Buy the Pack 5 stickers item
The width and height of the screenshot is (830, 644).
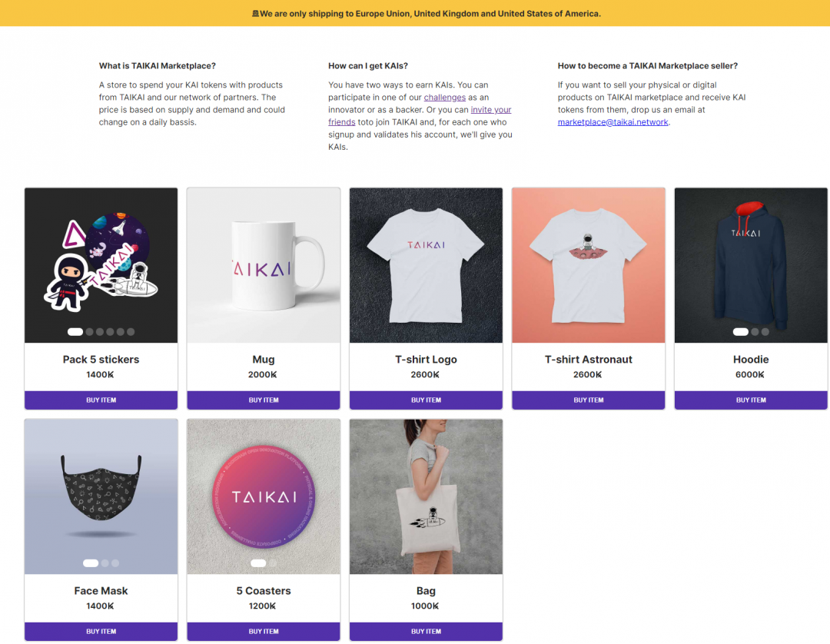(x=101, y=400)
